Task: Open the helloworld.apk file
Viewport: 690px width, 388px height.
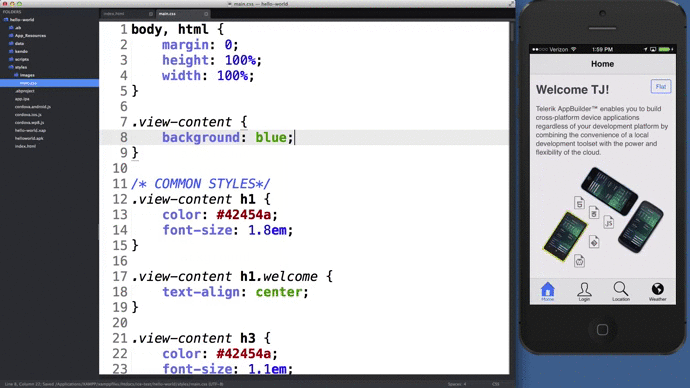Action: click(29, 139)
